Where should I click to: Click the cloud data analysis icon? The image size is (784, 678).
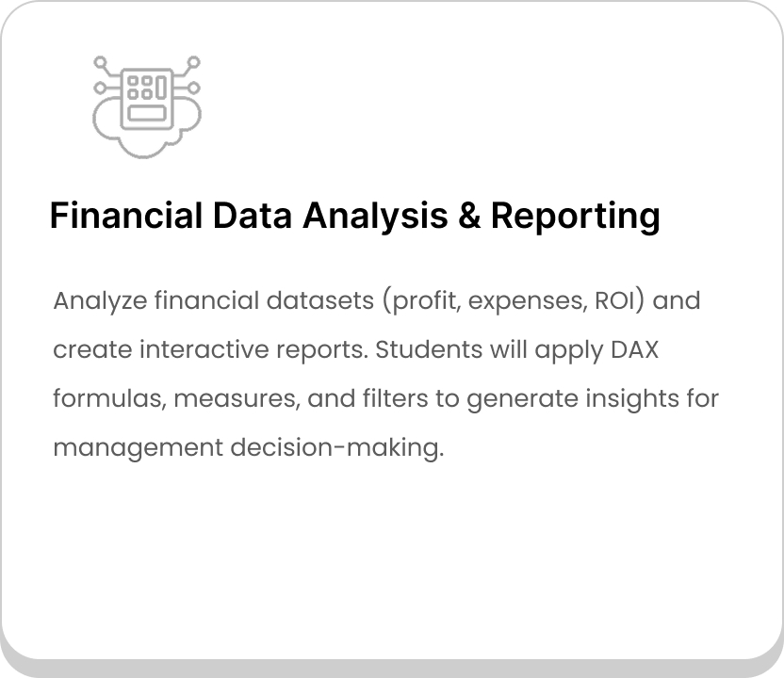tap(147, 107)
